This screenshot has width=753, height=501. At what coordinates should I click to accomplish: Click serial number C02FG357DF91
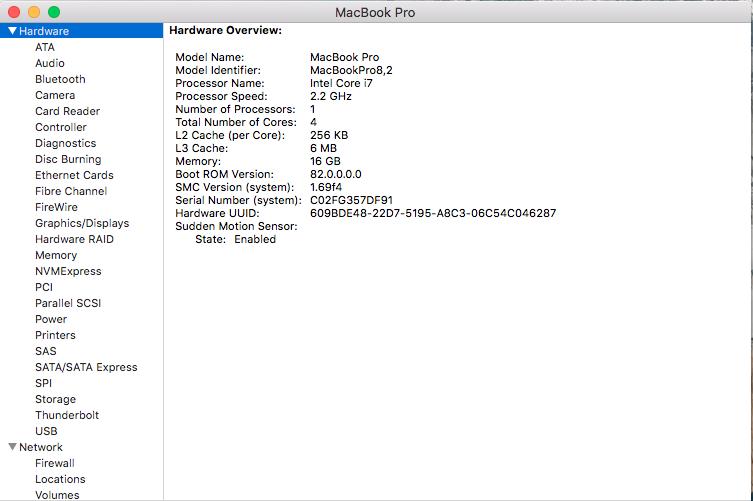(x=351, y=200)
